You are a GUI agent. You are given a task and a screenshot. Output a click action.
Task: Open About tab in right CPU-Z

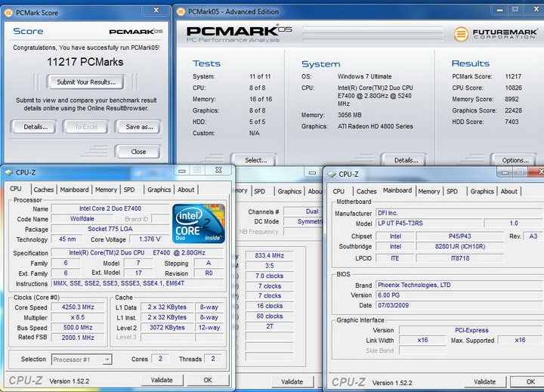509,192
